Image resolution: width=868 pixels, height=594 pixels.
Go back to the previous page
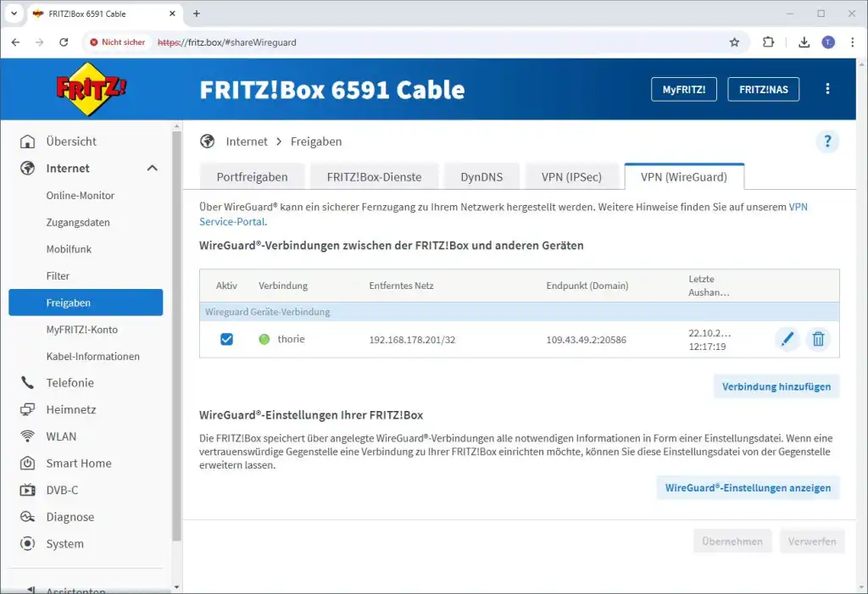pyautogui.click(x=15, y=42)
